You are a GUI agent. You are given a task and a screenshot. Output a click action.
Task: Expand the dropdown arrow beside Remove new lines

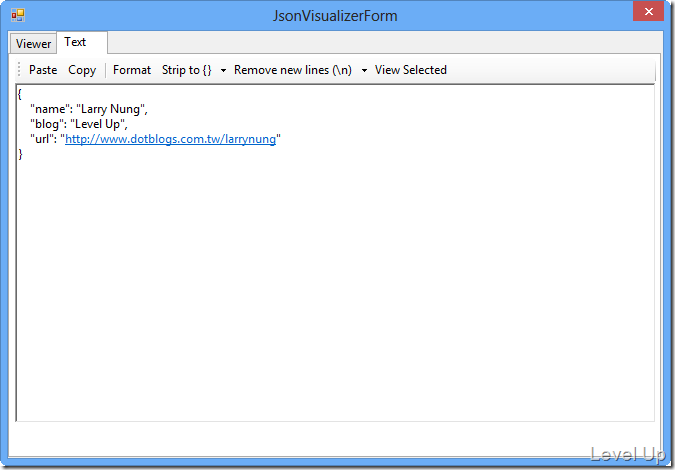364,70
